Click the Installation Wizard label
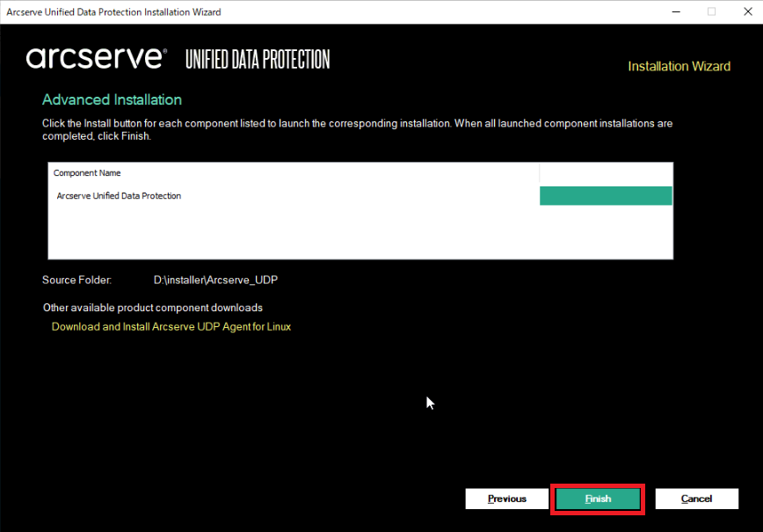The width and height of the screenshot is (763, 532). [679, 66]
